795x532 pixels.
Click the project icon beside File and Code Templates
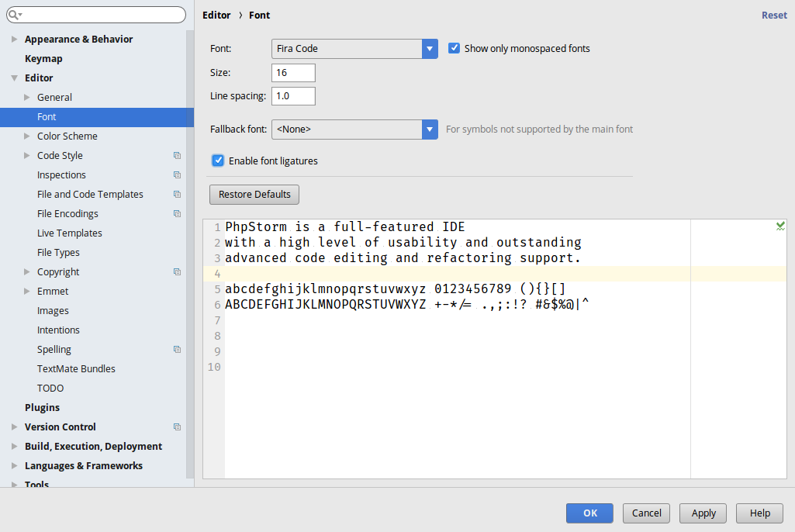[177, 194]
